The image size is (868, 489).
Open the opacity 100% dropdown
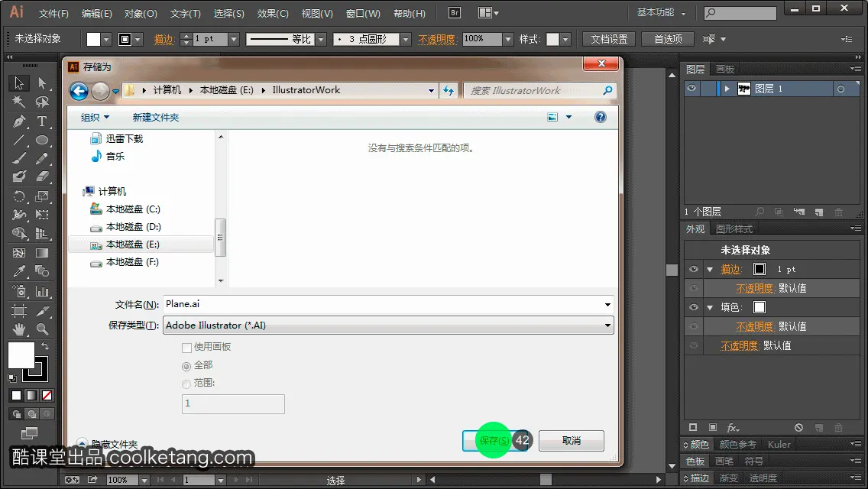pyautogui.click(x=507, y=39)
